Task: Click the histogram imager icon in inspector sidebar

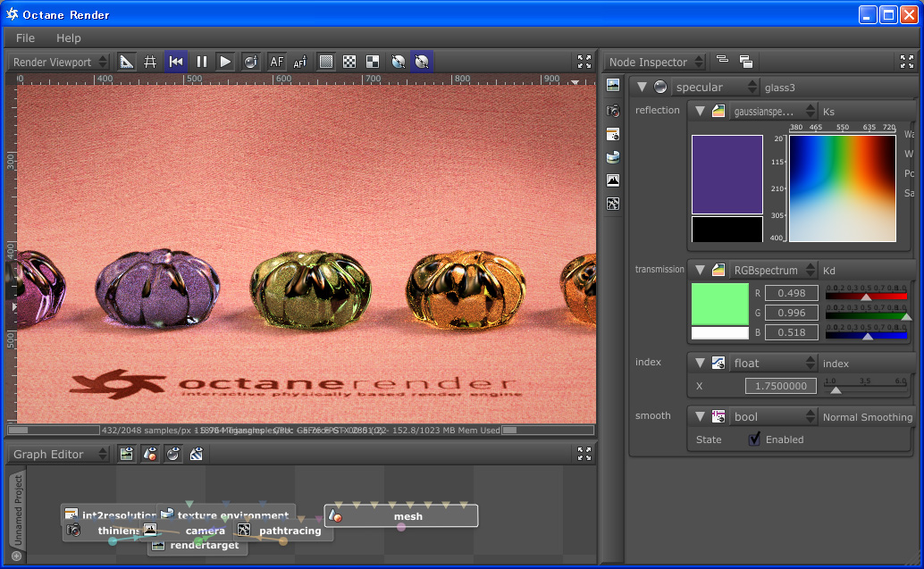Action: [613, 180]
